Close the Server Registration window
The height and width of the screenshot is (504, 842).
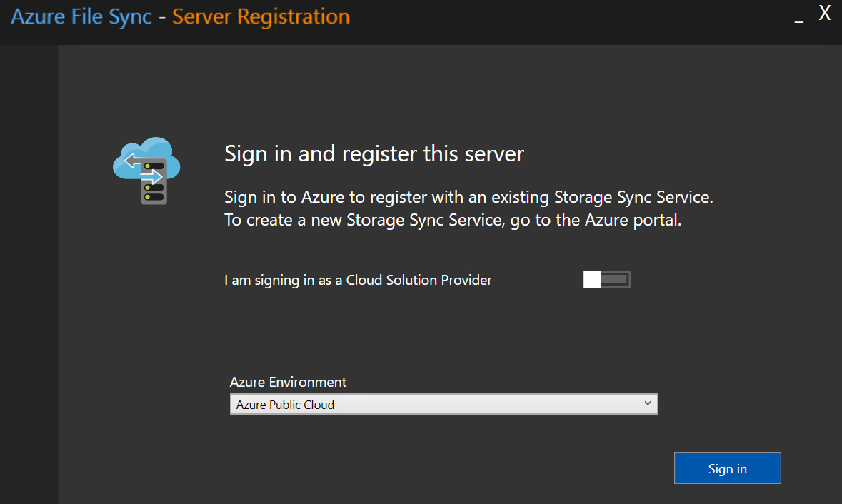point(825,13)
